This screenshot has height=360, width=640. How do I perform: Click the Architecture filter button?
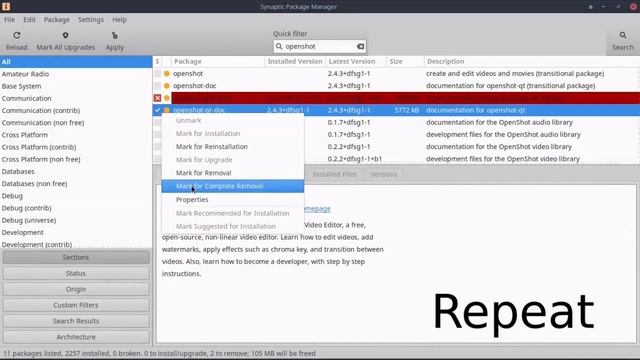pyautogui.click(x=76, y=337)
